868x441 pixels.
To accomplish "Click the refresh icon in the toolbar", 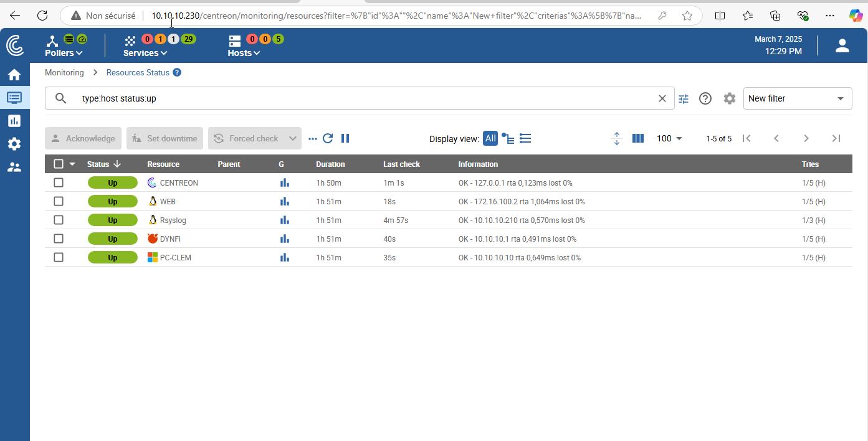I will coord(328,138).
